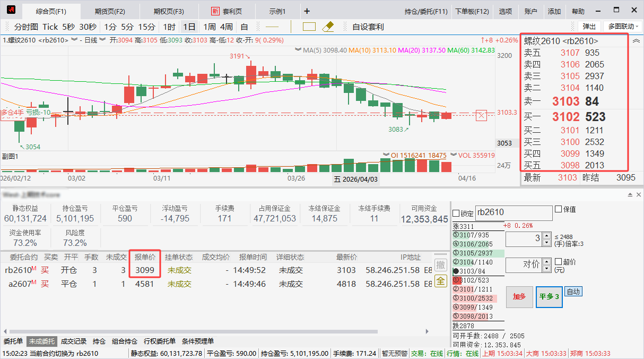This screenshot has height=359, width=644.
Task: Switch to the 期货页(F2) tab
Action: point(110,11)
